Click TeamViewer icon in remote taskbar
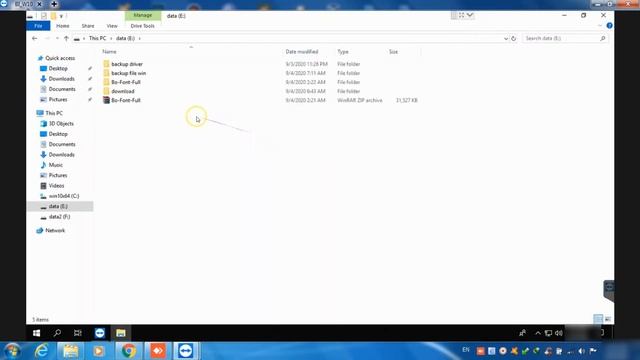This screenshot has width=640, height=360. (x=100, y=333)
